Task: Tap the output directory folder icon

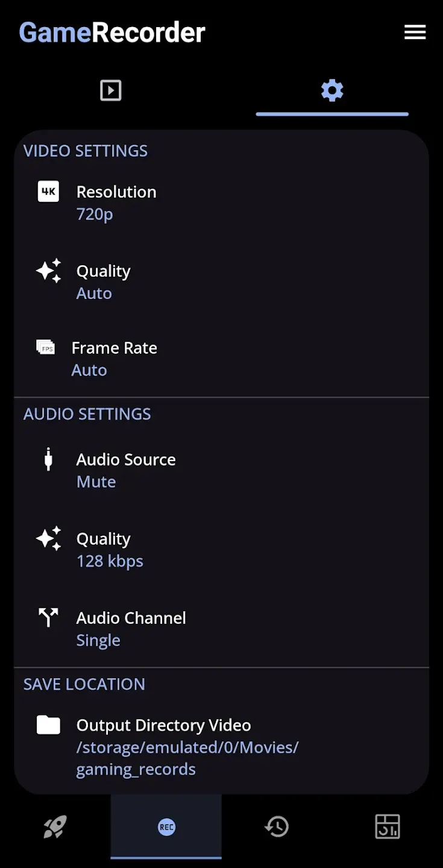Action: click(48, 725)
